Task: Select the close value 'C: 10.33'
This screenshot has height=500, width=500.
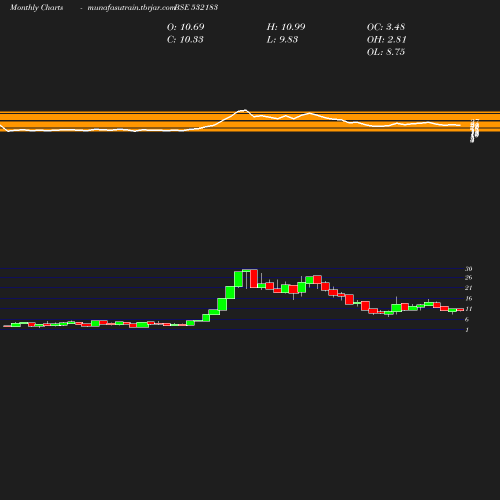Action: 185,40
